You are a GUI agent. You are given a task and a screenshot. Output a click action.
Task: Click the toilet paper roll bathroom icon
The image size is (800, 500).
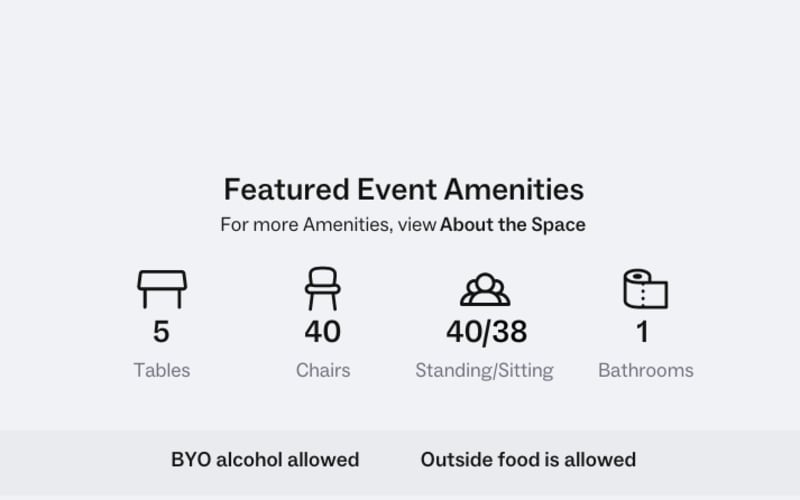coord(645,289)
